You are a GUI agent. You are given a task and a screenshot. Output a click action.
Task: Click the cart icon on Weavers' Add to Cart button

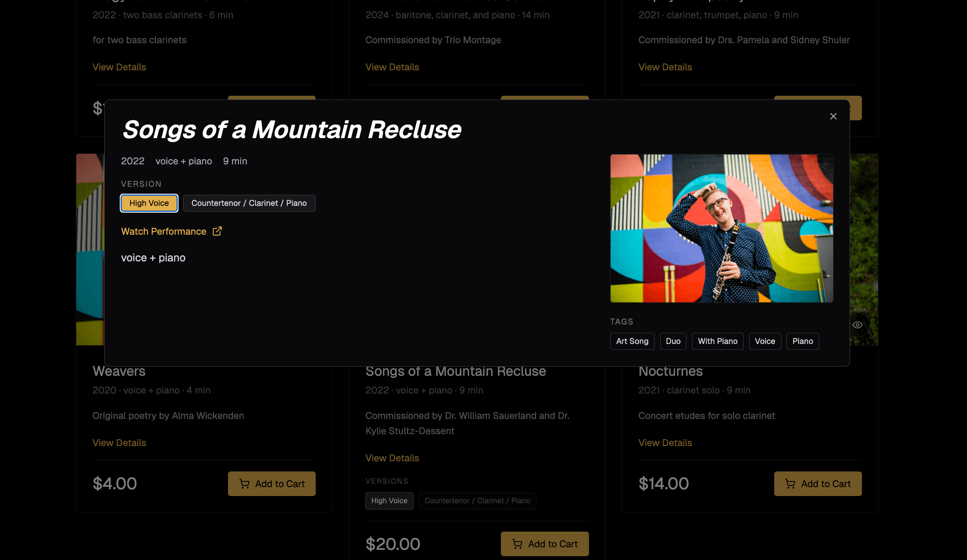click(x=245, y=484)
